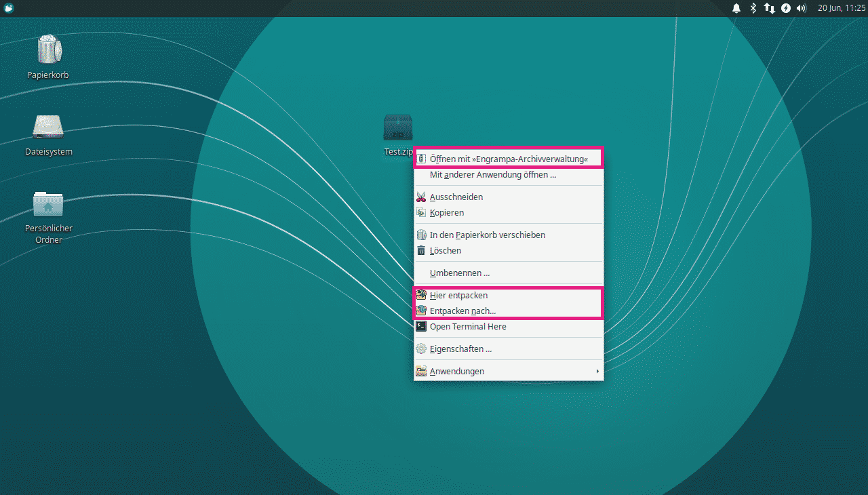Select Kopieren in the context menu
This screenshot has width=868, height=495.
tap(509, 212)
